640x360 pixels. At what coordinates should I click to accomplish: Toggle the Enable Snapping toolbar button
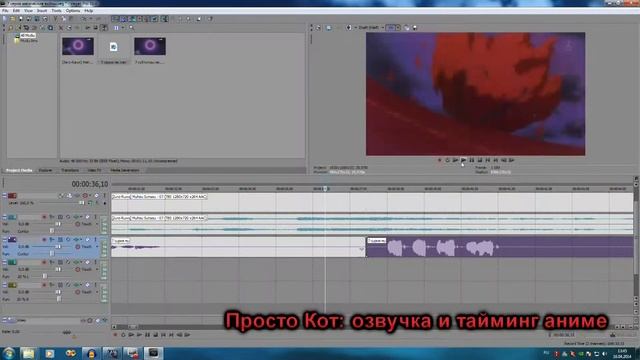coord(115,18)
